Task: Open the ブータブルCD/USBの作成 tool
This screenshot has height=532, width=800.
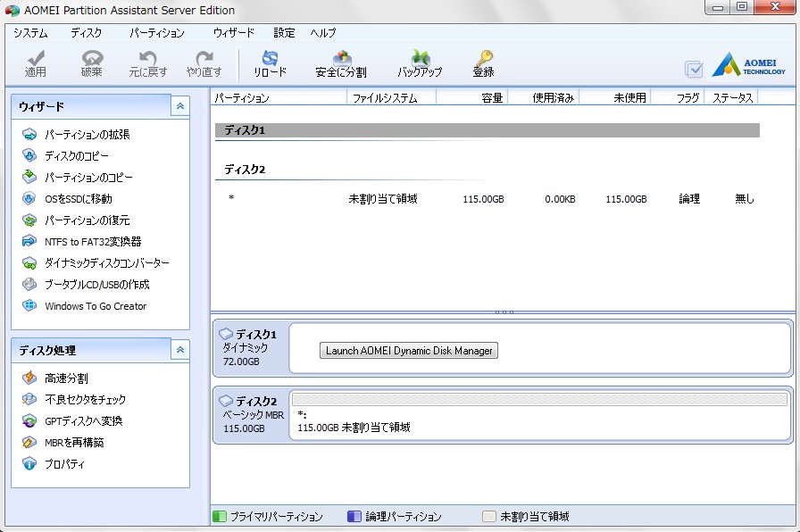Action: [90, 286]
